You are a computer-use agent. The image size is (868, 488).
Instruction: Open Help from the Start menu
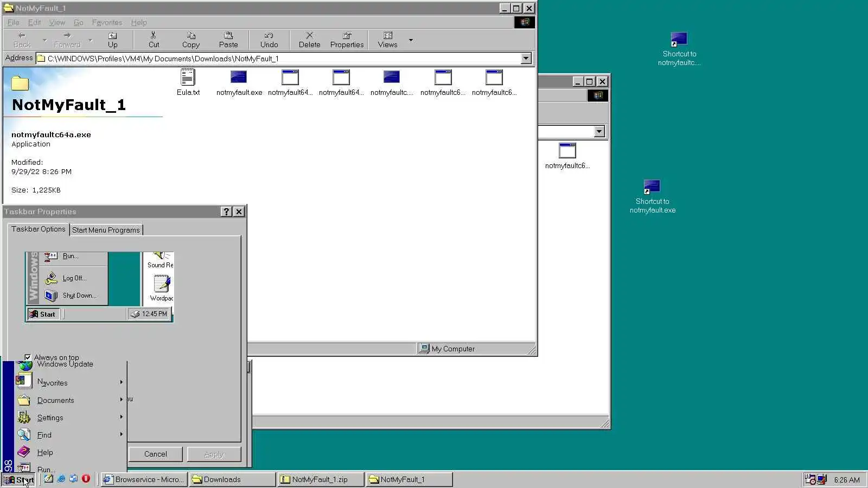click(71, 452)
